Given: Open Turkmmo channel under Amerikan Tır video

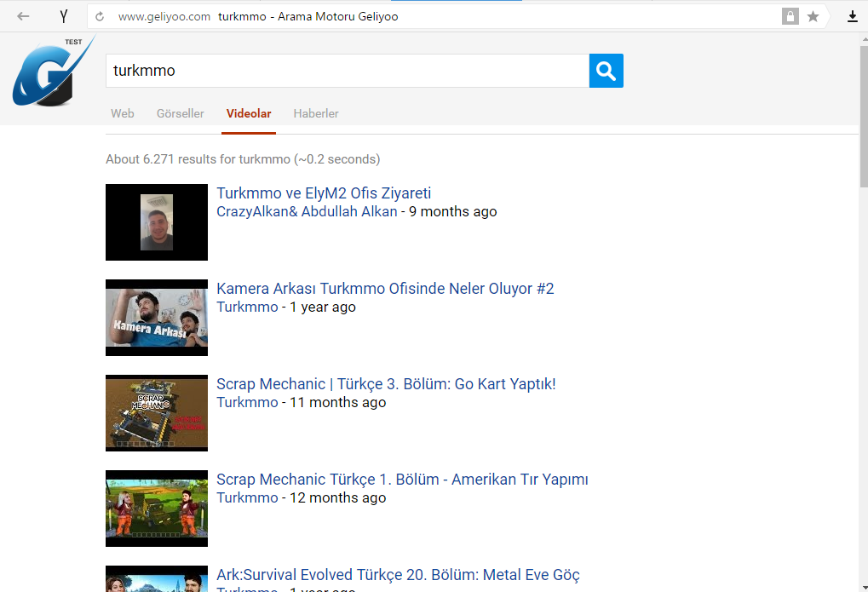Looking at the screenshot, I should 247,497.
